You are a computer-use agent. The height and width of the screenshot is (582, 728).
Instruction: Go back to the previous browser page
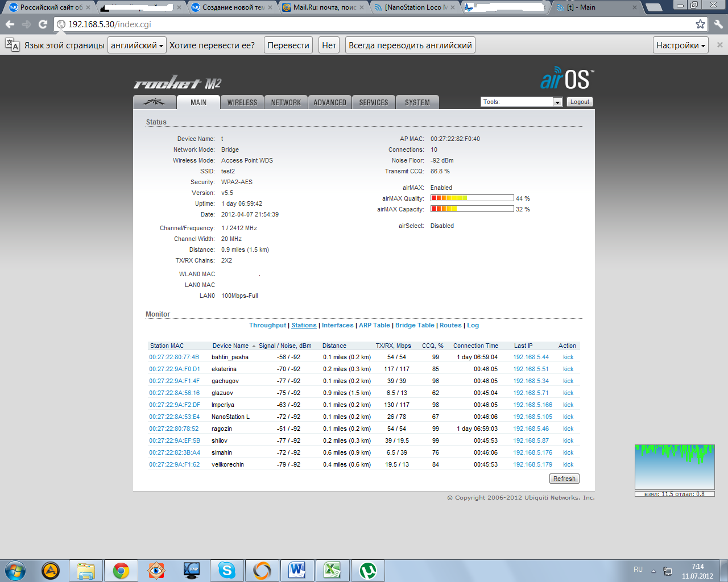point(10,24)
